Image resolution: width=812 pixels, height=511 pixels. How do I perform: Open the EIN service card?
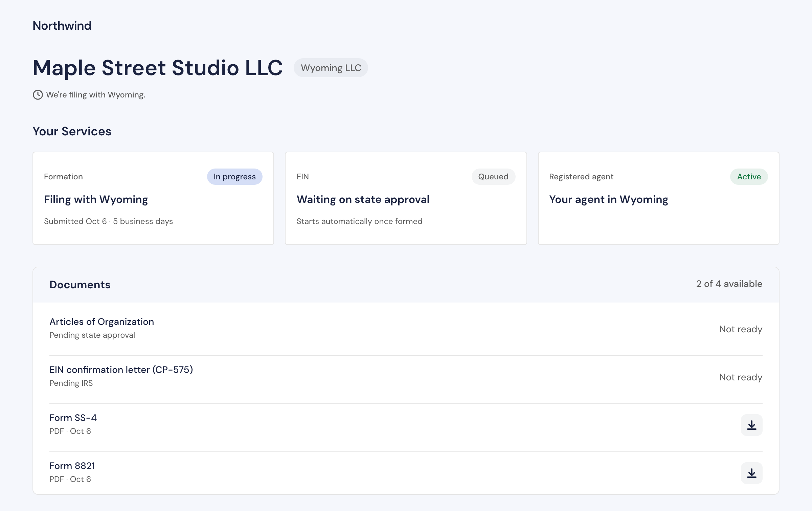pos(406,198)
